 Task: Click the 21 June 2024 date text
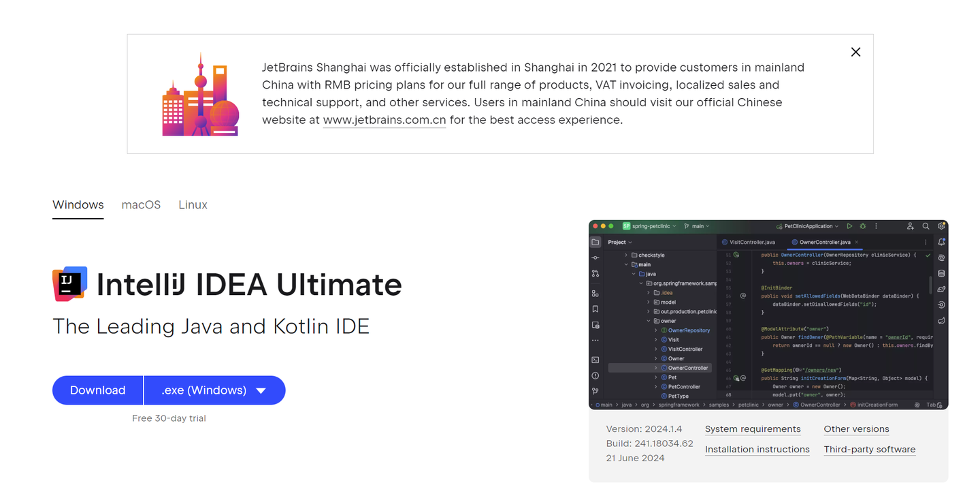pos(635,458)
